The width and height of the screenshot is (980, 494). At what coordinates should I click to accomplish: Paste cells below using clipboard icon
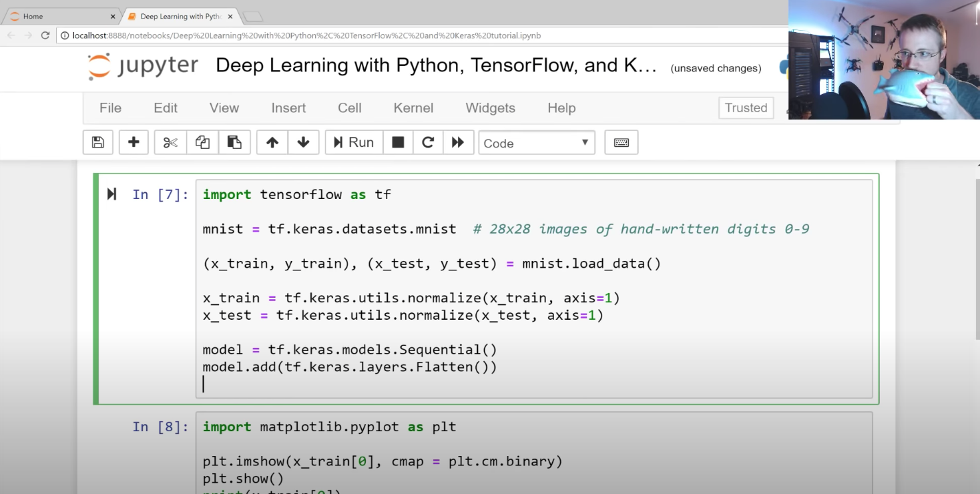(234, 142)
